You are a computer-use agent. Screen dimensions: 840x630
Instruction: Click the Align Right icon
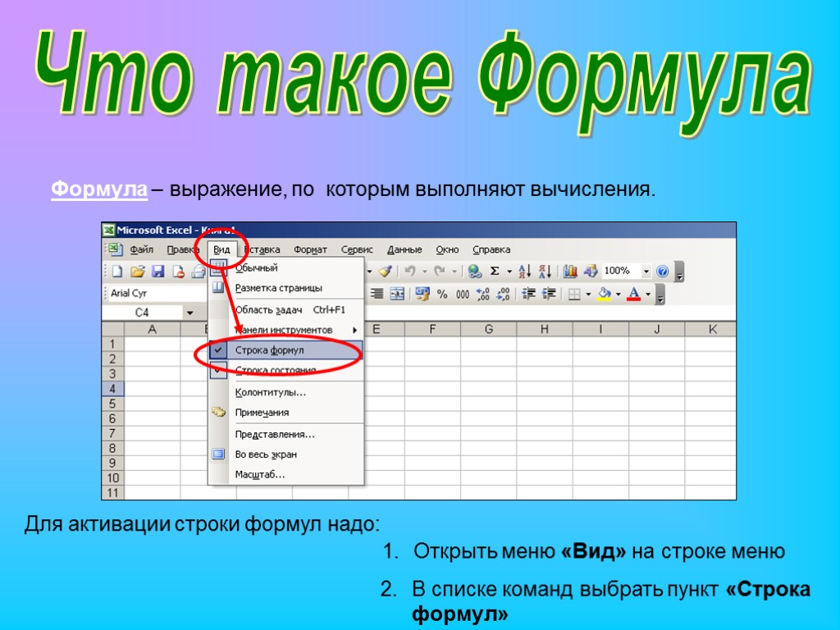click(x=377, y=294)
